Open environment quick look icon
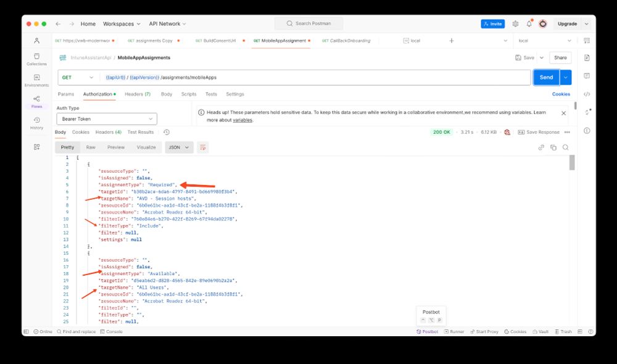 coord(587,41)
